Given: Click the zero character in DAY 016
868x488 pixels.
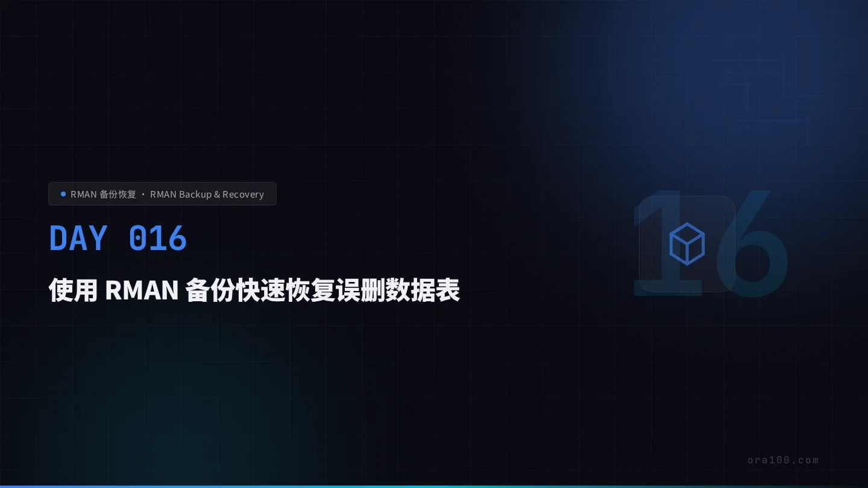Looking at the screenshot, I should click(x=137, y=239).
